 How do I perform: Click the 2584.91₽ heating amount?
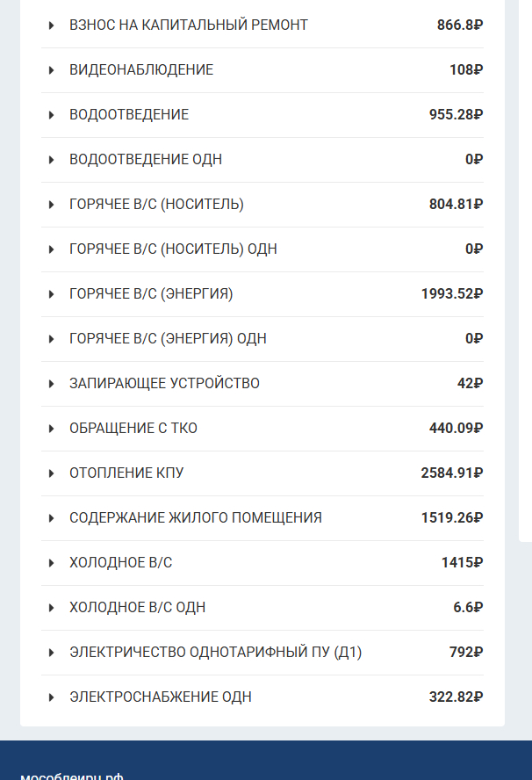tap(452, 473)
